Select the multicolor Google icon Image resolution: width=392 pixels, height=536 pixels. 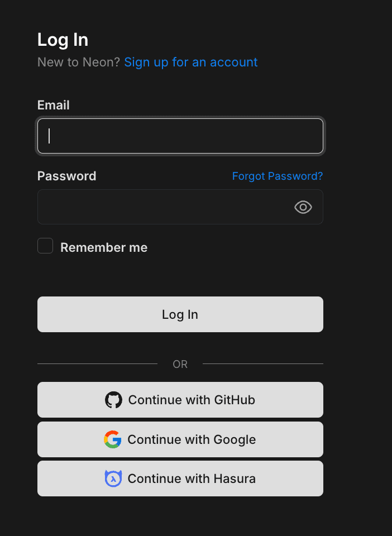click(x=113, y=439)
